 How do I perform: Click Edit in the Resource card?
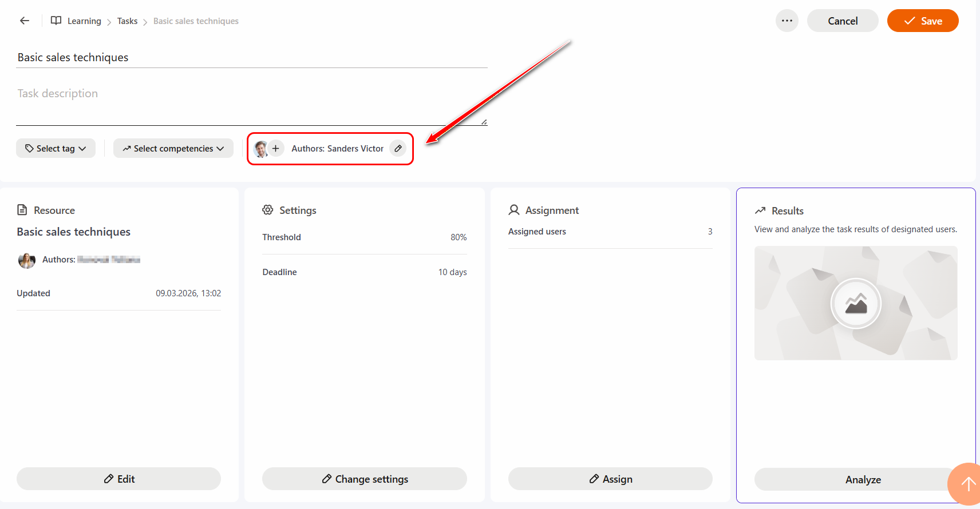tap(118, 479)
